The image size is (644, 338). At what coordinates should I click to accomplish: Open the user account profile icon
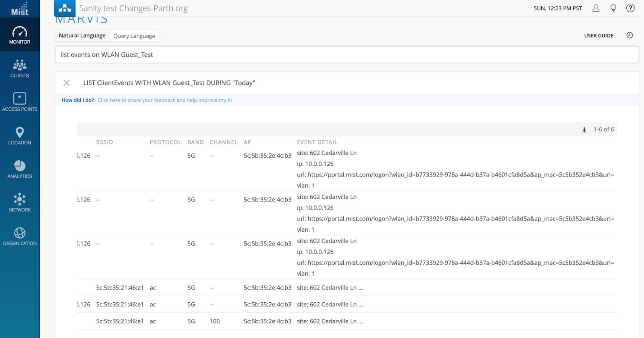click(x=596, y=8)
